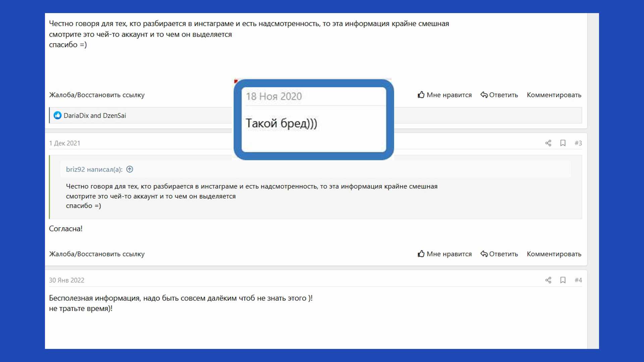This screenshot has width=644, height=362.
Task: Reply to first post with Ответить
Action: 499,95
